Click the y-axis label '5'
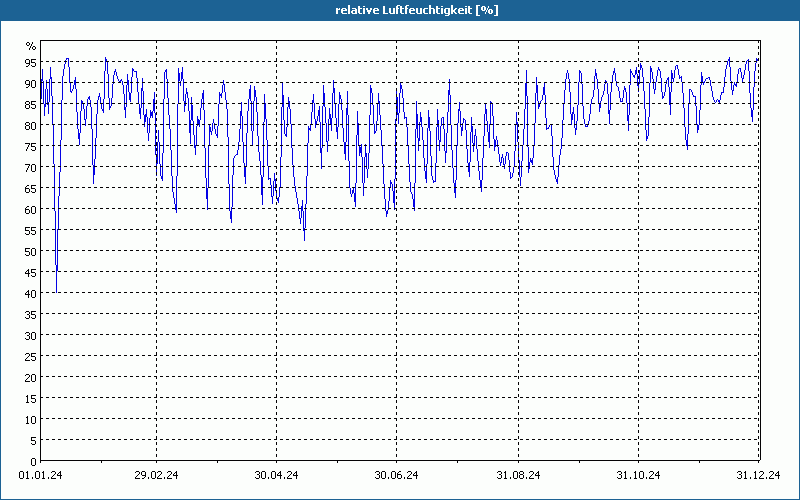Viewport: 800px width, 500px height. click(34, 441)
